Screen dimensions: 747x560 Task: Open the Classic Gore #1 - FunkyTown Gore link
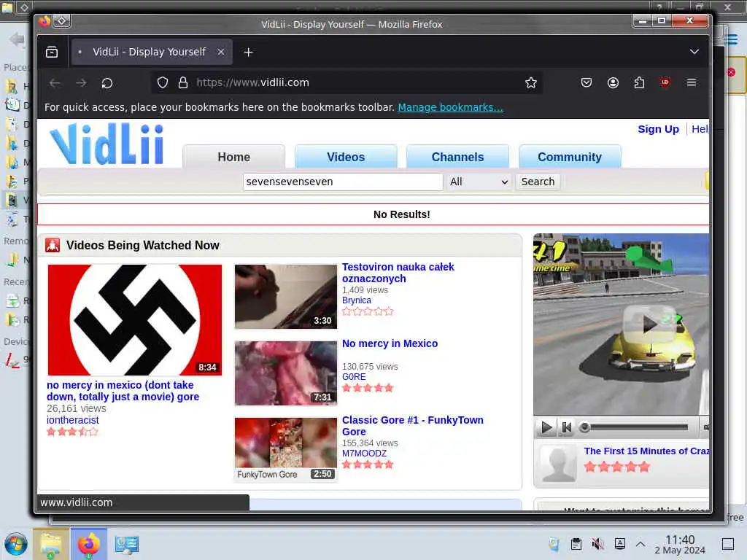pos(413,426)
